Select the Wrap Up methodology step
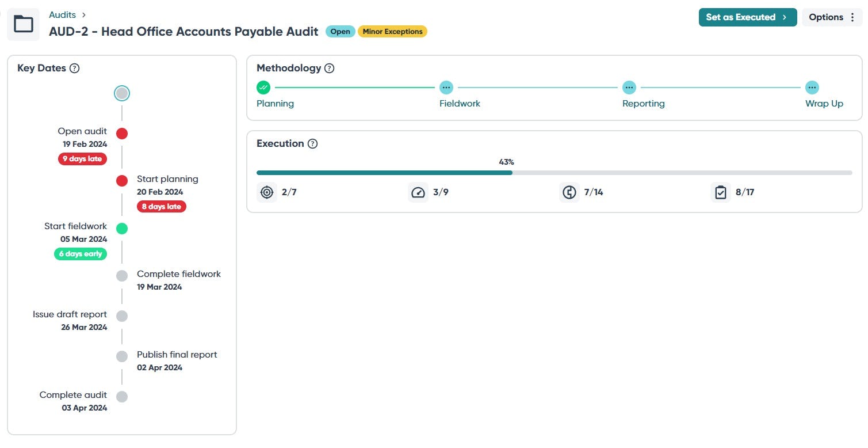 [x=812, y=88]
